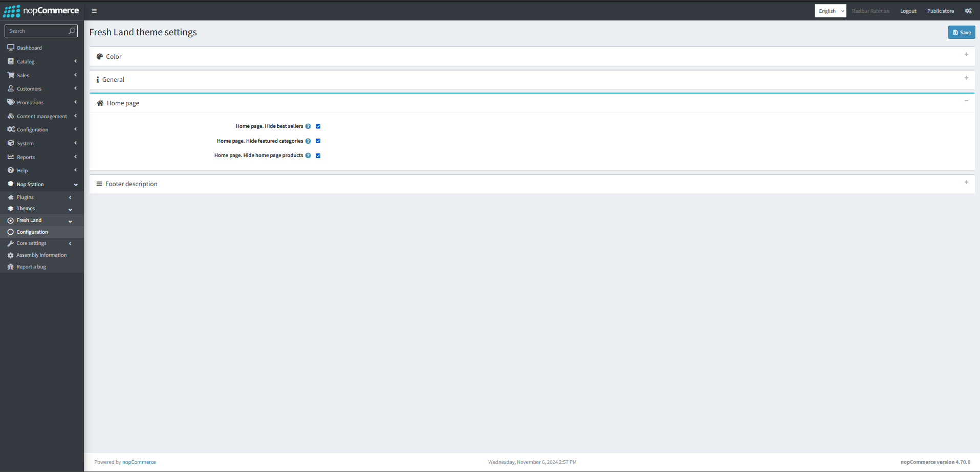
Task: Click the Reports chart icon
Action: tap(11, 157)
